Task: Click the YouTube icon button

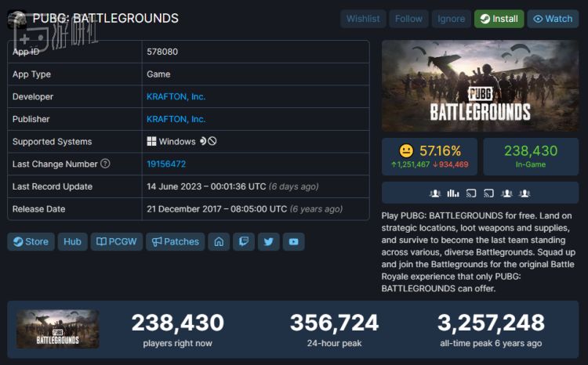Action: [x=294, y=242]
